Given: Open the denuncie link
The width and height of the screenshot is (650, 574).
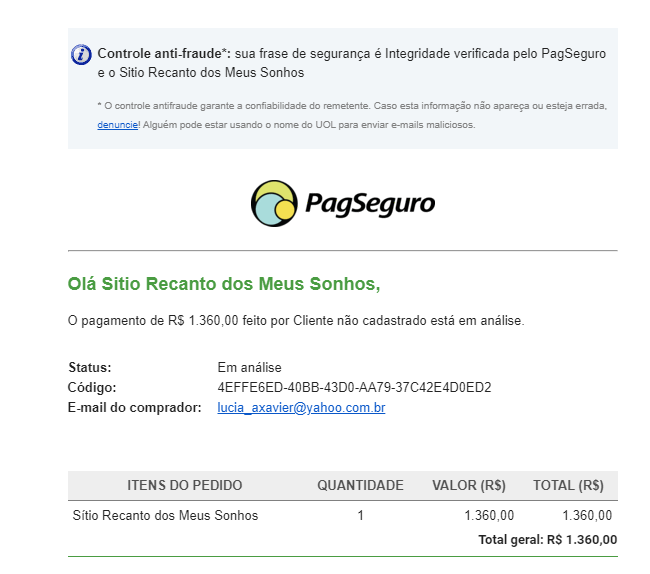Looking at the screenshot, I should (117, 125).
